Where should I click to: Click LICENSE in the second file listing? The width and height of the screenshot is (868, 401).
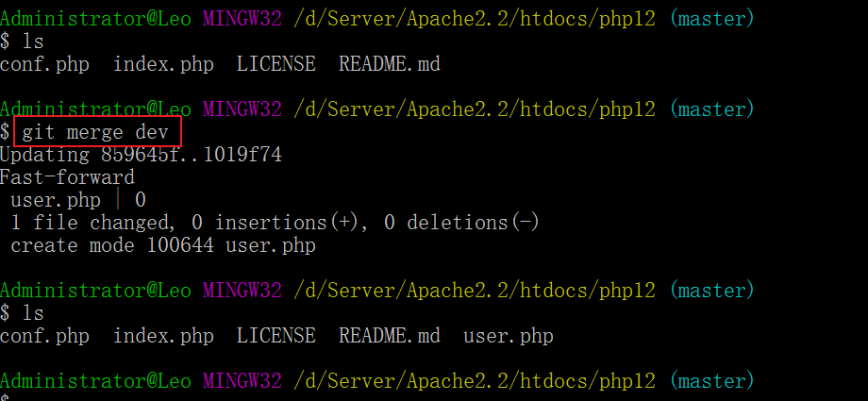(x=275, y=336)
